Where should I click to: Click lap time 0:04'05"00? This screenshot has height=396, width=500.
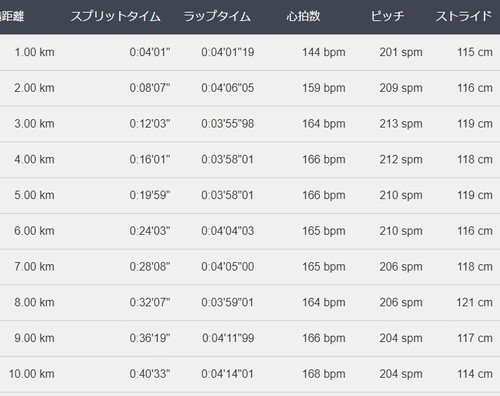tap(228, 267)
